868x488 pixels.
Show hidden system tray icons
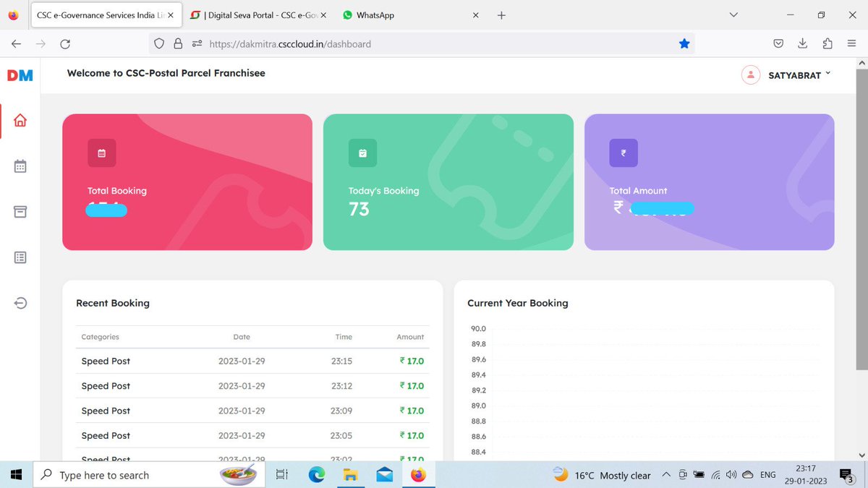666,475
